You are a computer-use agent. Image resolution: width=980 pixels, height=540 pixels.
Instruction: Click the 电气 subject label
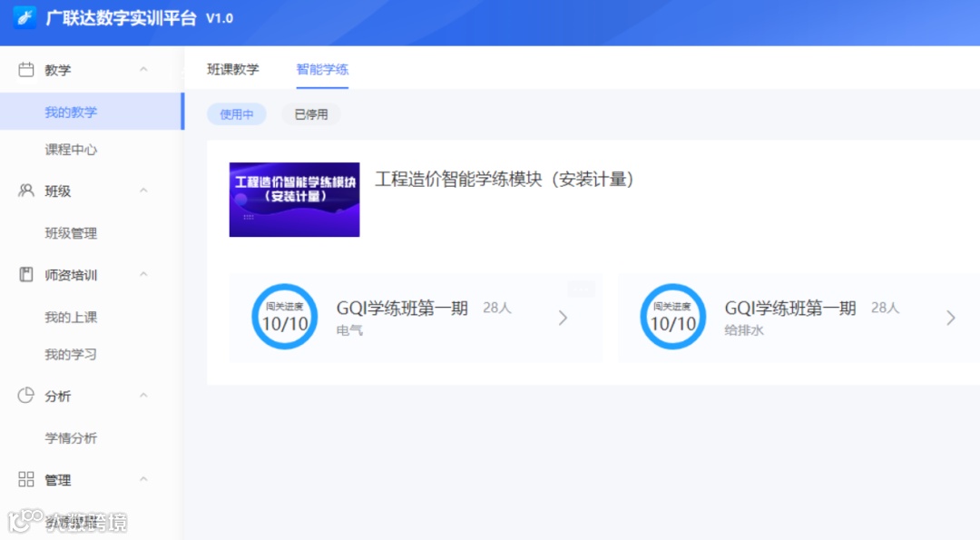[x=349, y=330]
